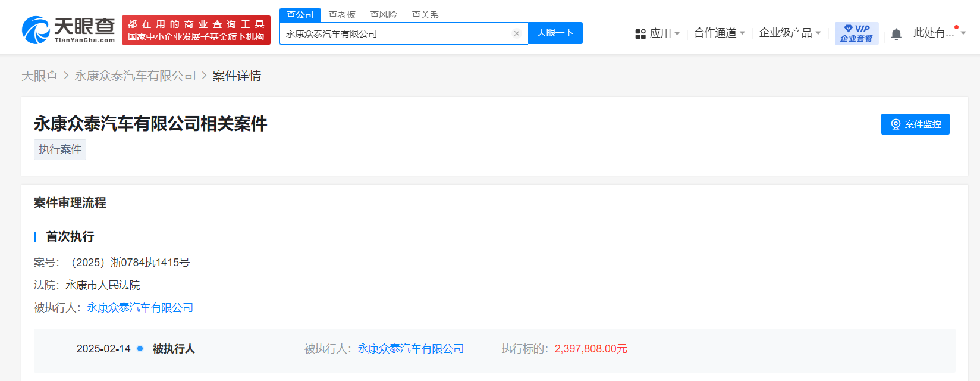Image resolution: width=980 pixels, height=381 pixels.
Task: Open the VIP 企业套餐 badge
Action: (856, 33)
